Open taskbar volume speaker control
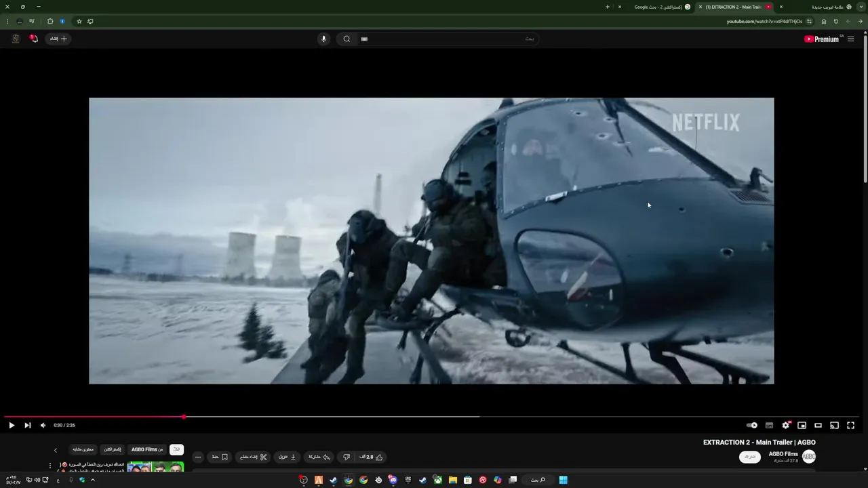This screenshot has width=868, height=488. click(x=37, y=480)
